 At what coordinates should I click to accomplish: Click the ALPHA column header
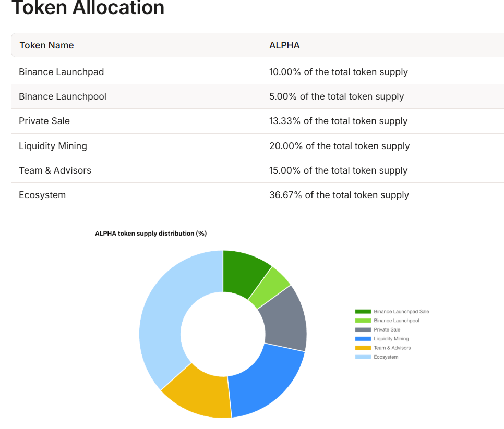point(284,45)
